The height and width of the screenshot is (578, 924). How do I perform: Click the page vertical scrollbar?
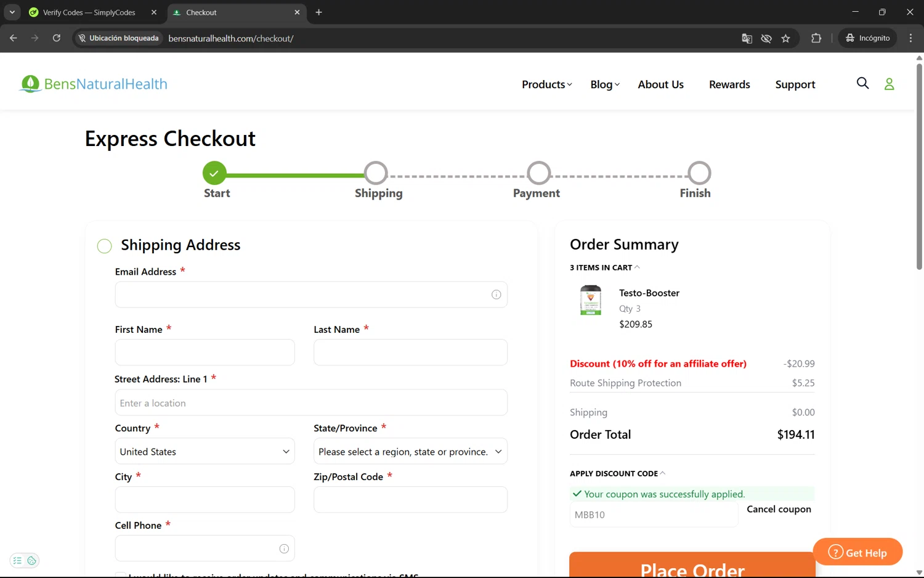tap(919, 166)
